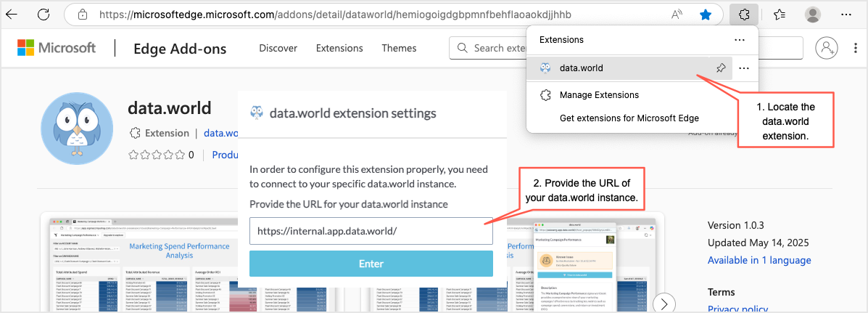Show next screenshot with carousel arrow
Image resolution: width=868 pixels, height=313 pixels.
pos(664,304)
